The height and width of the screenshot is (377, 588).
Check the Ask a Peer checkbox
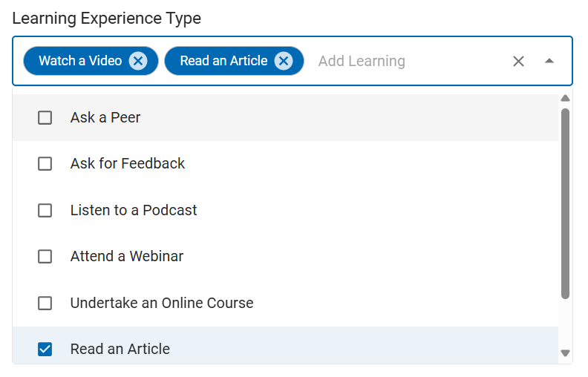tap(45, 117)
